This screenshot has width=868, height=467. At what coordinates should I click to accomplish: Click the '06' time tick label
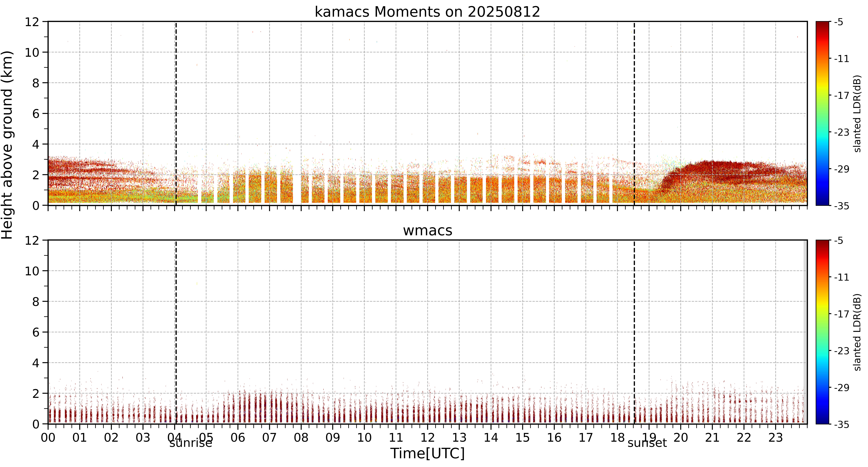pyautogui.click(x=238, y=438)
